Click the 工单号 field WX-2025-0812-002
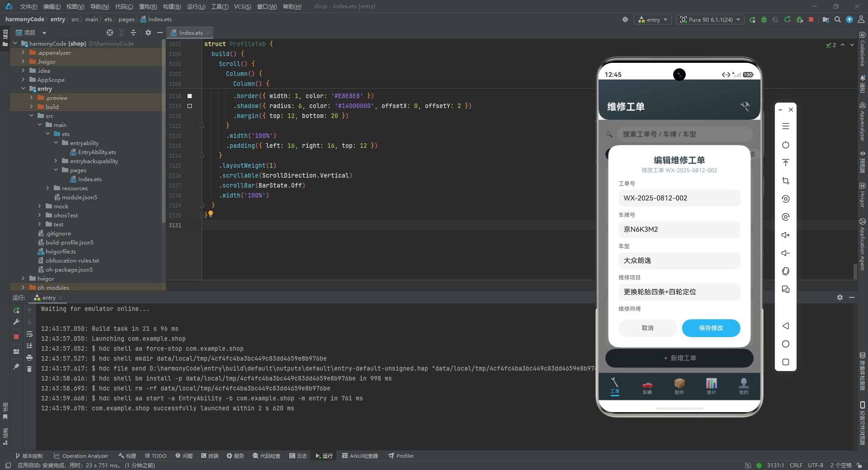 679,198
